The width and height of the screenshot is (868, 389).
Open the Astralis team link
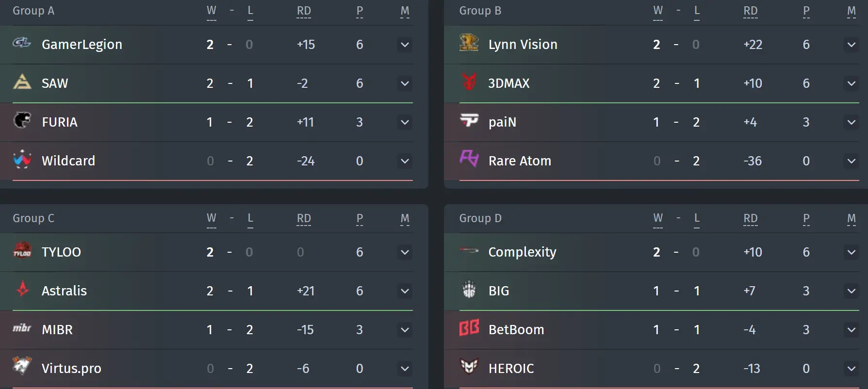point(64,291)
